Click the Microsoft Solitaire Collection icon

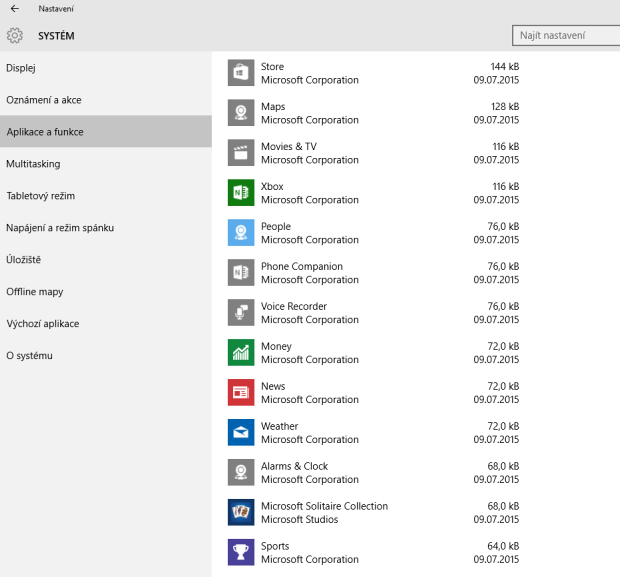pyautogui.click(x=241, y=512)
